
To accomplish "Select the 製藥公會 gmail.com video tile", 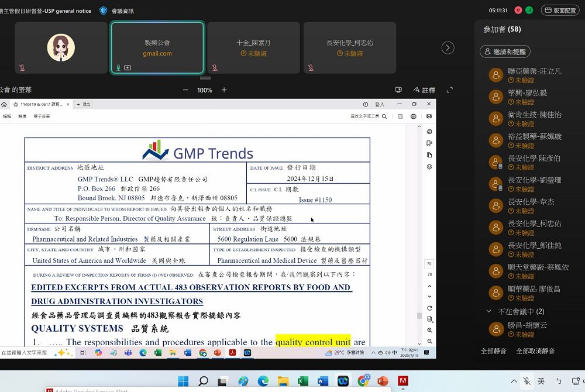I will pyautogui.click(x=157, y=47).
